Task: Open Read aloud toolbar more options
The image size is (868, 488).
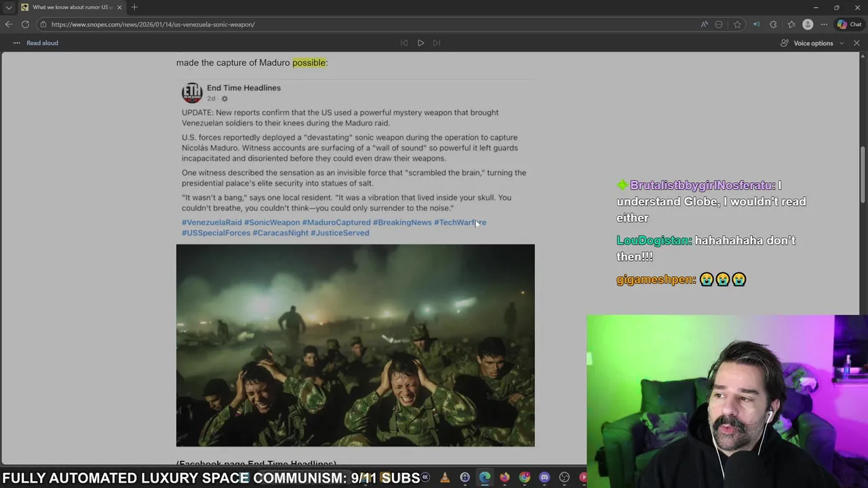Action: click(x=16, y=43)
